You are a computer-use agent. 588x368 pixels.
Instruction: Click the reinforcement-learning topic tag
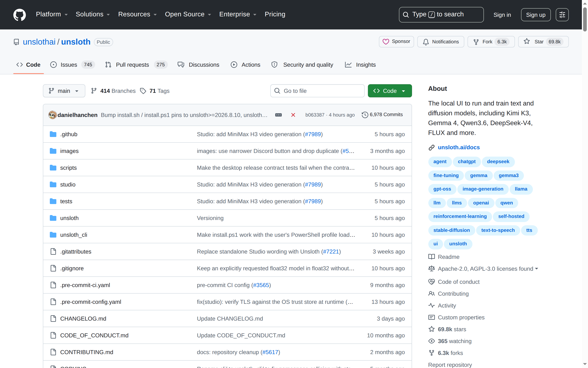pyautogui.click(x=460, y=216)
